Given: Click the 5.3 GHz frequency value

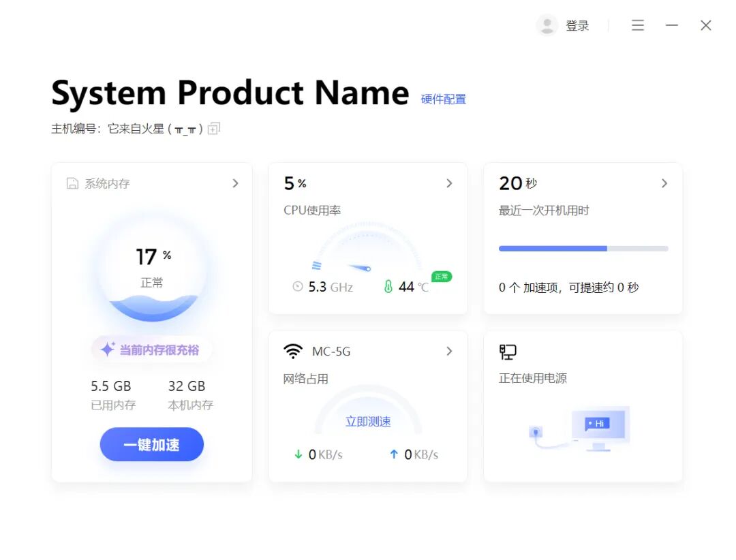Looking at the screenshot, I should (x=331, y=287).
